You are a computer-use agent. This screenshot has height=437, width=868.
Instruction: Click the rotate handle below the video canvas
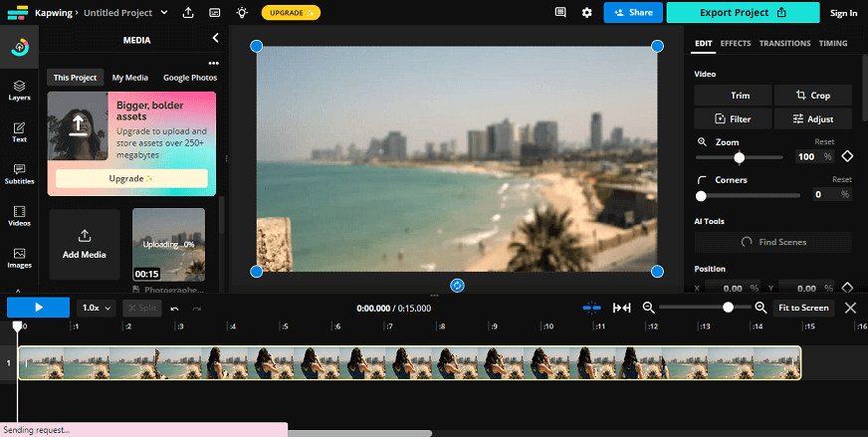click(x=457, y=286)
